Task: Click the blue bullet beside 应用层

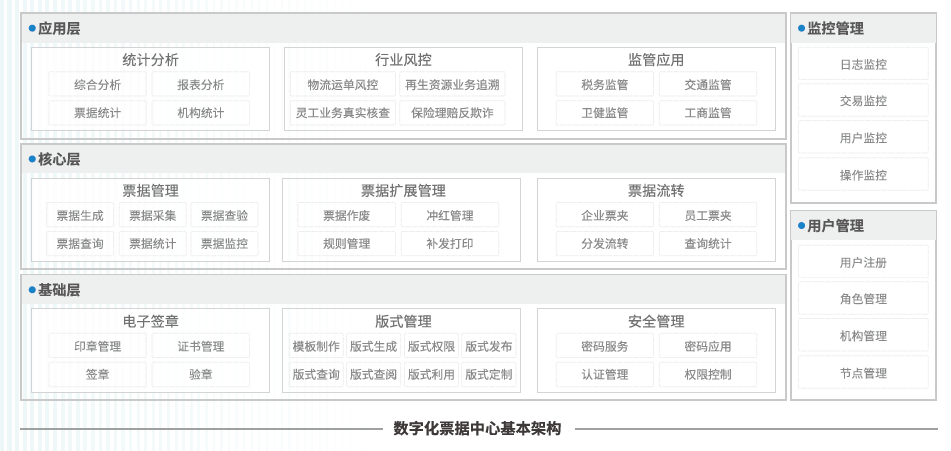Action: point(32,29)
